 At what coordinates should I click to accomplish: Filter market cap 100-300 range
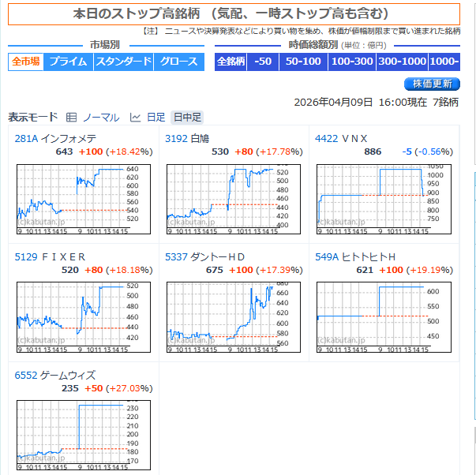[351, 62]
